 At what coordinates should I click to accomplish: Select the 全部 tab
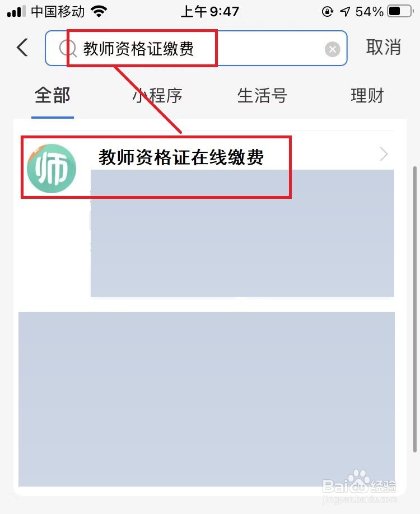[x=53, y=95]
